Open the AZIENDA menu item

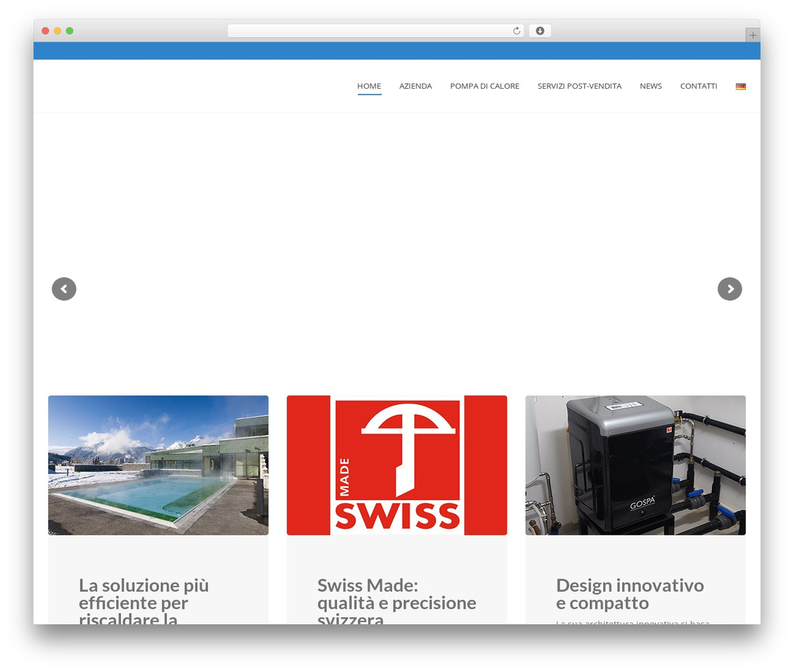(x=416, y=86)
